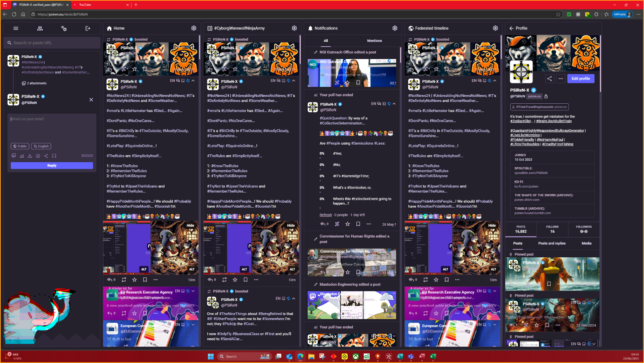Switch to the Mentions notifications tab
The width and height of the screenshot is (644, 363).
(374, 41)
